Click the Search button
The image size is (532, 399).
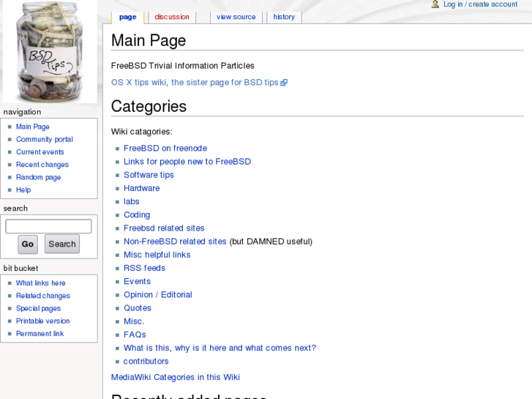pyautogui.click(x=62, y=244)
